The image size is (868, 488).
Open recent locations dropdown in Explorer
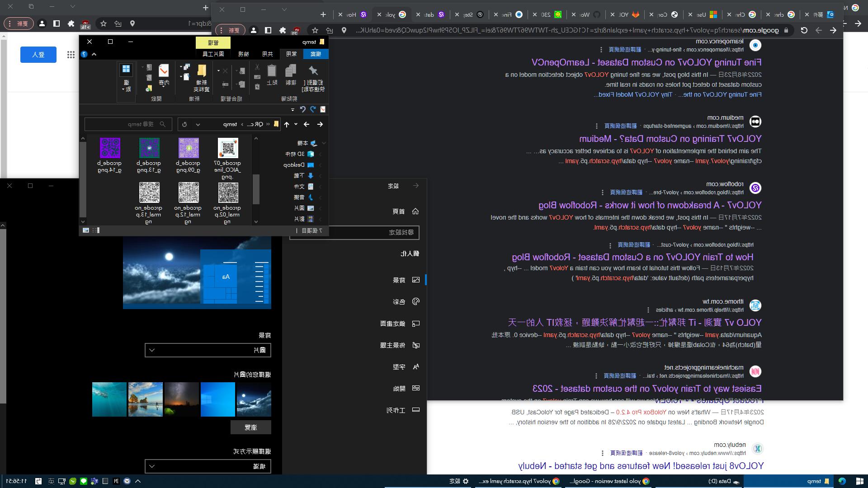tap(296, 124)
